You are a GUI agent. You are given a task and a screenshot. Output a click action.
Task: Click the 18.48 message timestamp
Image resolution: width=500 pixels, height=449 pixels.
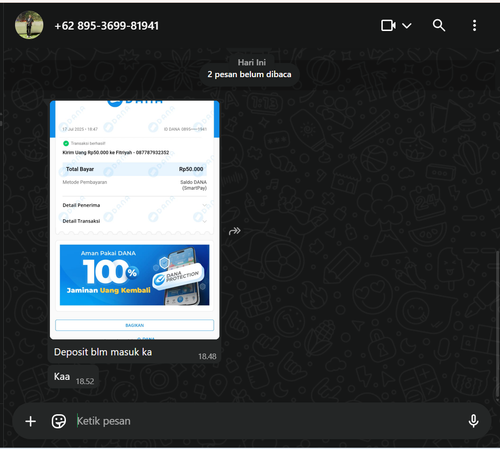(207, 357)
